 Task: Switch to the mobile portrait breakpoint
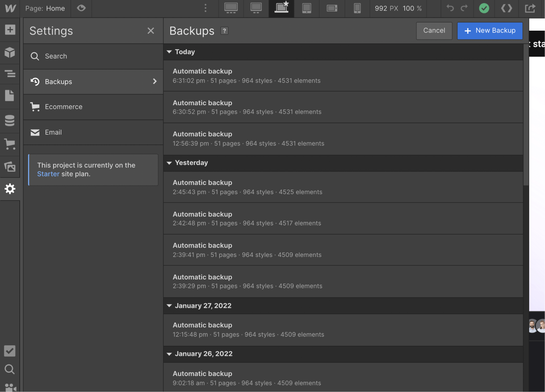pos(357,8)
